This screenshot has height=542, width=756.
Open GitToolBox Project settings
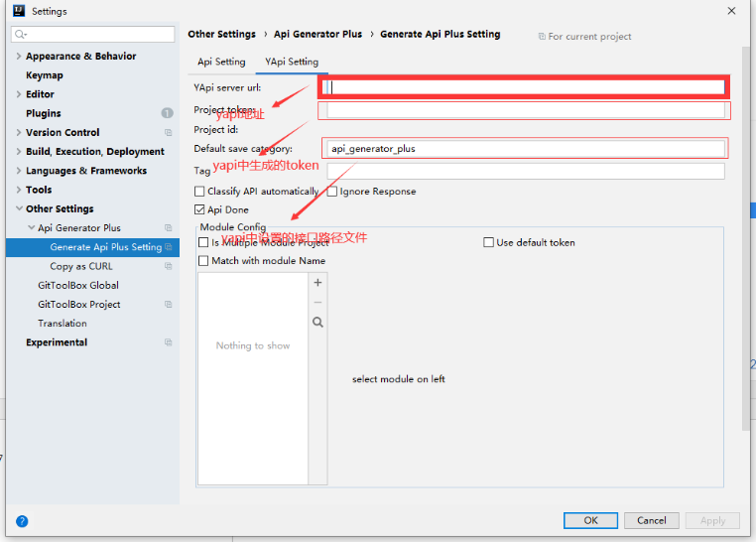[79, 305]
